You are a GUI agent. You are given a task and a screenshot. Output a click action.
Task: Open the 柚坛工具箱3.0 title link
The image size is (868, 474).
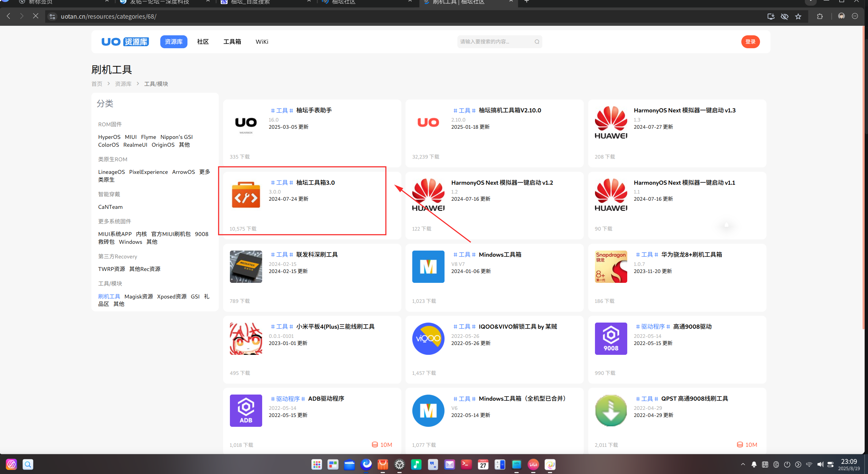(x=315, y=183)
